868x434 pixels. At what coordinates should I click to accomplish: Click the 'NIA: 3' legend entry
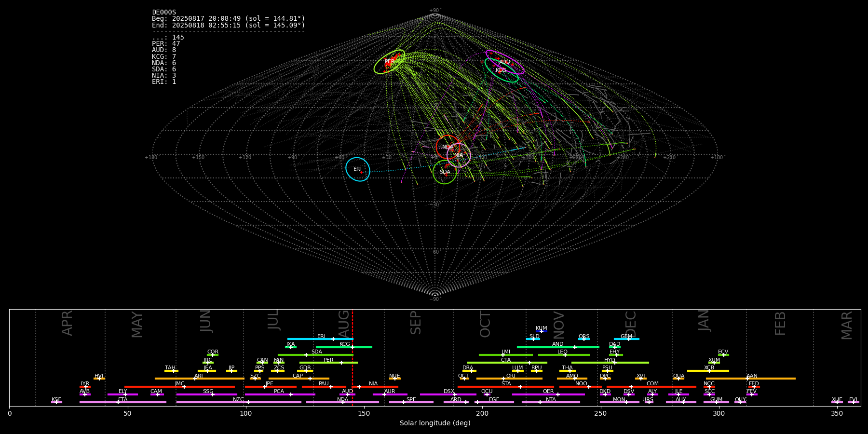tap(164, 76)
